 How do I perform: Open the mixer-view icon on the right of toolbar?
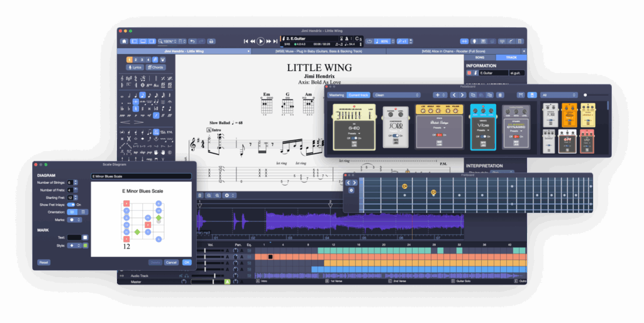[x=483, y=42]
